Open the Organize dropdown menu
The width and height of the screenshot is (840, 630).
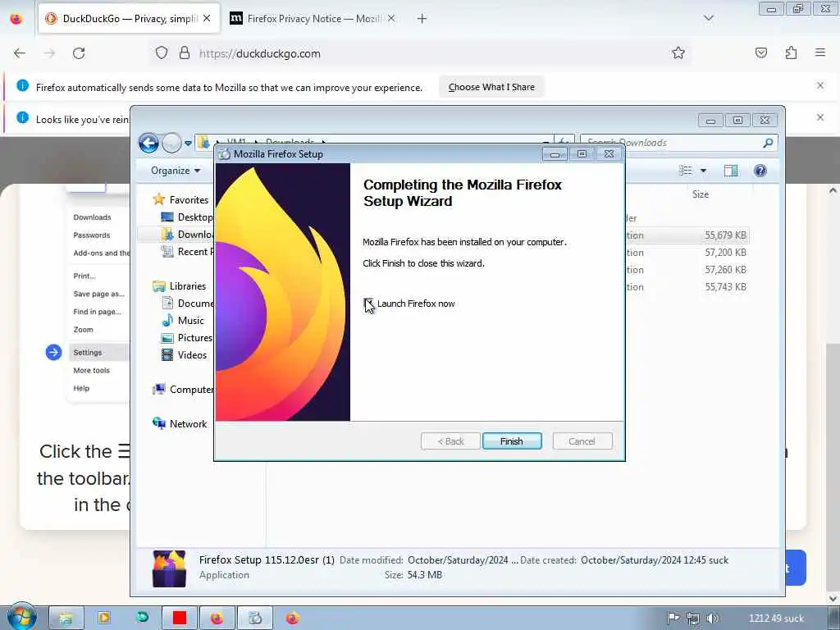(x=176, y=171)
